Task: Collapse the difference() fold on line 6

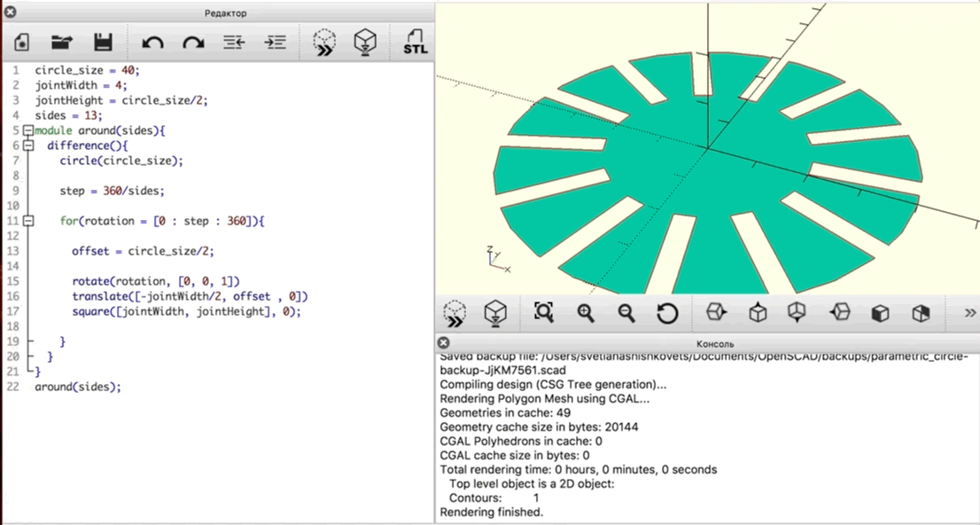Action: (28, 145)
